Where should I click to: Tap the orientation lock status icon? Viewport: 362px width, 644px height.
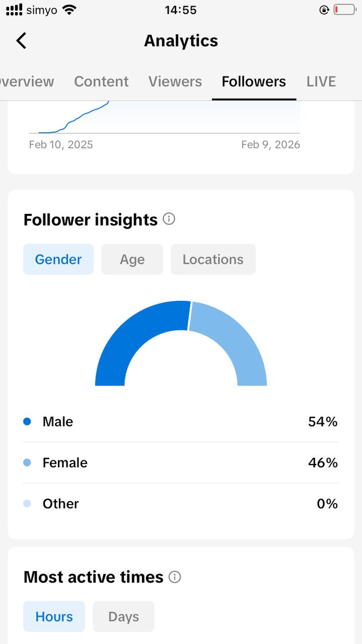(324, 10)
